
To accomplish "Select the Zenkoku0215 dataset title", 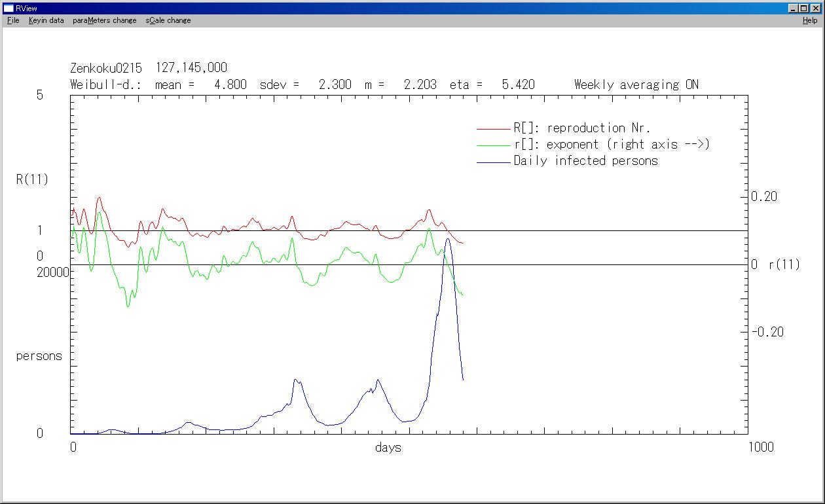I will pos(105,68).
